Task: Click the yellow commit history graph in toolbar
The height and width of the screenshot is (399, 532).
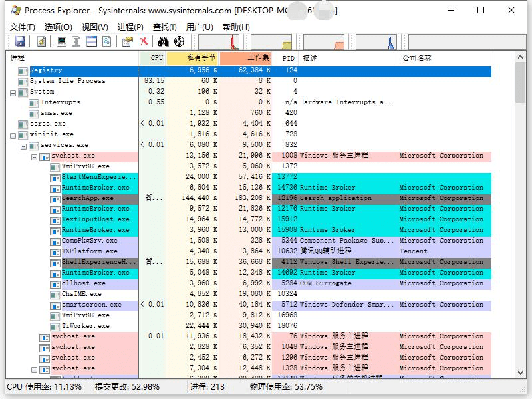Action: 271,42
